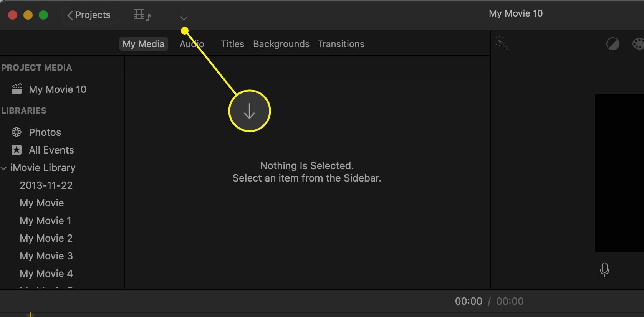Open the Transitions tab
Screen dimensions: 644x317
click(x=341, y=44)
